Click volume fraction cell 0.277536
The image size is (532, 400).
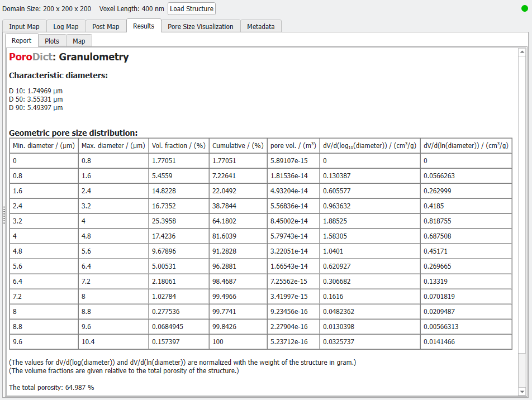tap(179, 312)
